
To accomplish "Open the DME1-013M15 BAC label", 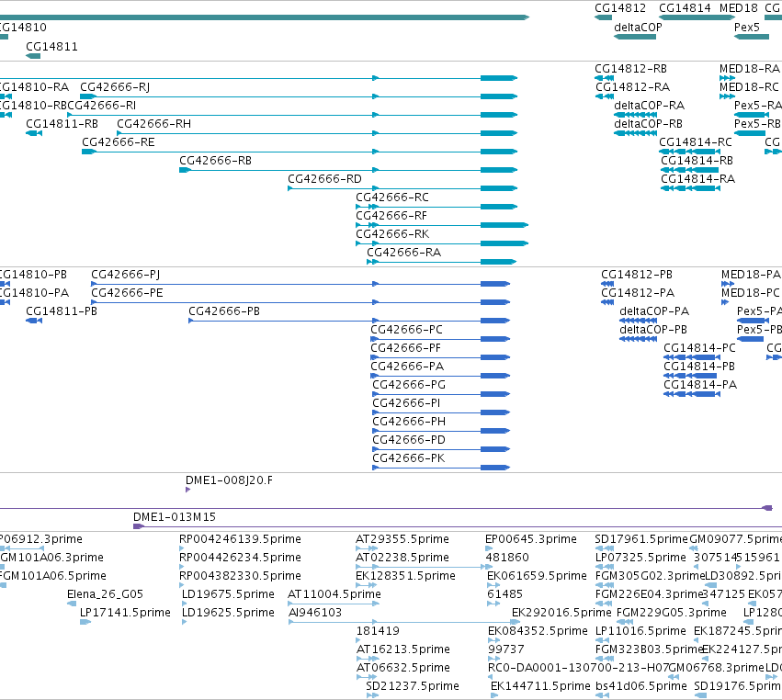I will pos(175,517).
